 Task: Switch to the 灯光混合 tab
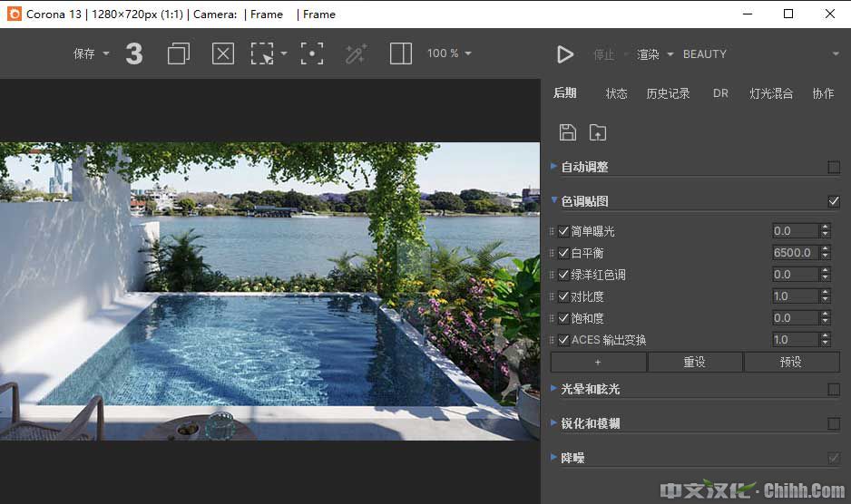[771, 93]
